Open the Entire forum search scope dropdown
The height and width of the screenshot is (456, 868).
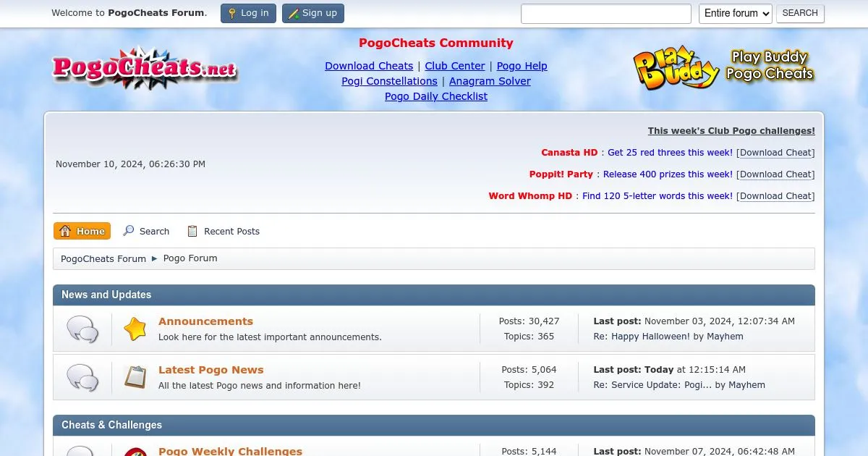pos(735,13)
